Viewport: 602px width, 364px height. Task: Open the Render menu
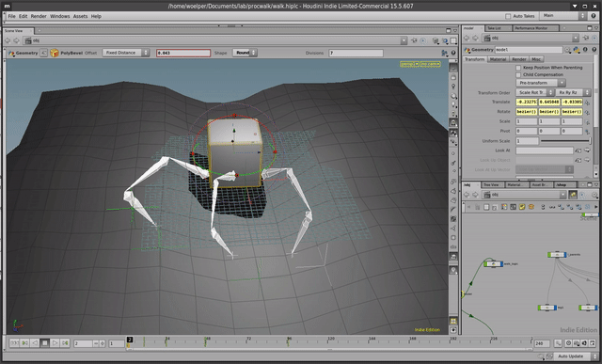(39, 16)
